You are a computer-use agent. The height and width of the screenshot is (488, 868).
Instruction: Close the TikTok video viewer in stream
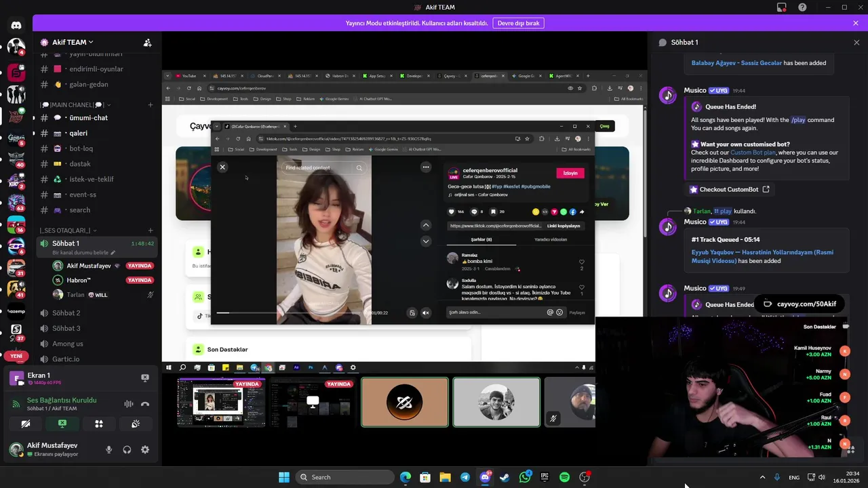[x=222, y=167]
